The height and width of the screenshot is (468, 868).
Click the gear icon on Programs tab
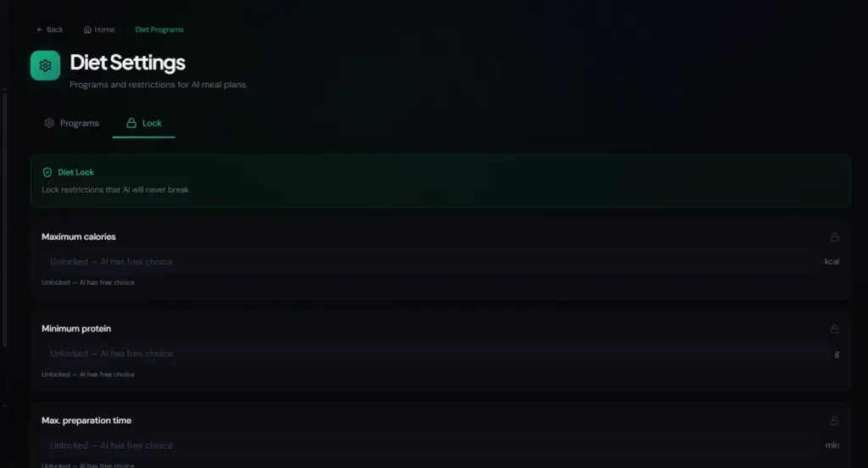tap(49, 123)
